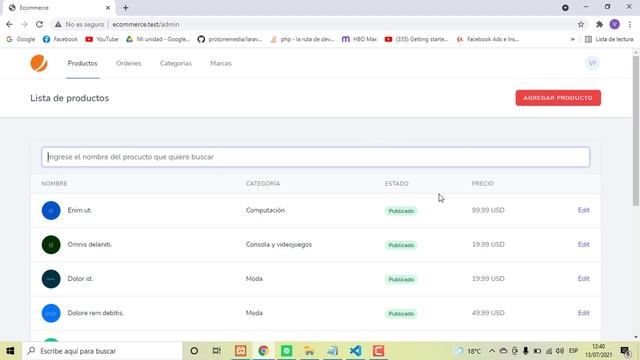
Task: Click the Dolore rem debitis. thumbnail
Action: click(x=51, y=313)
